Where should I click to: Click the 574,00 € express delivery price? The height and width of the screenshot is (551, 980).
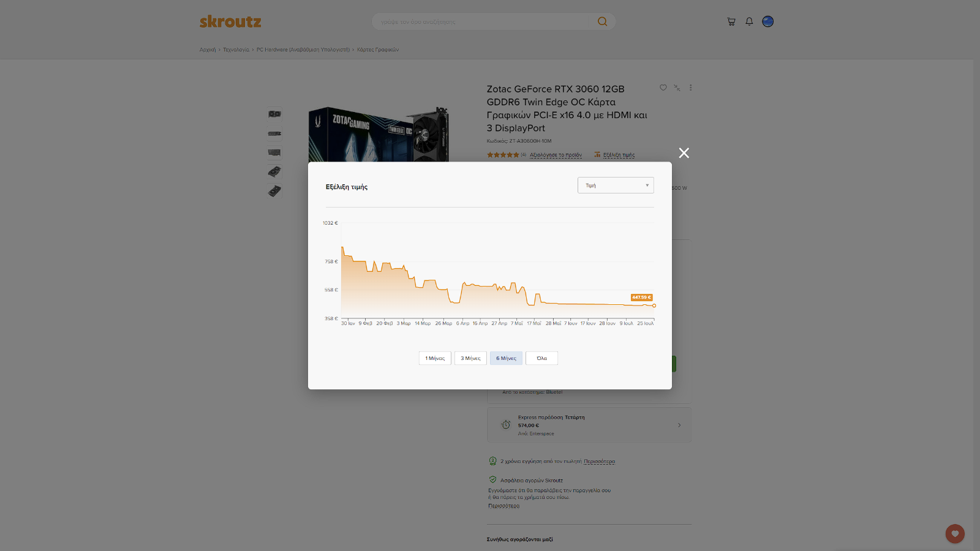click(x=529, y=425)
